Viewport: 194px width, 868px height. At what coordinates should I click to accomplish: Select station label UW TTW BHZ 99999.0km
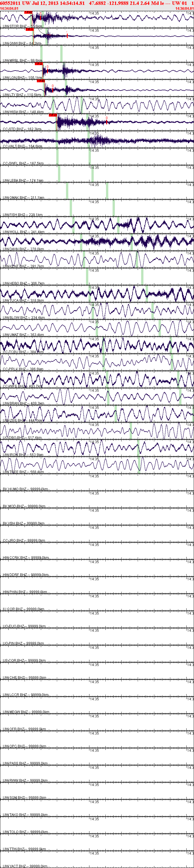(x=24, y=850)
